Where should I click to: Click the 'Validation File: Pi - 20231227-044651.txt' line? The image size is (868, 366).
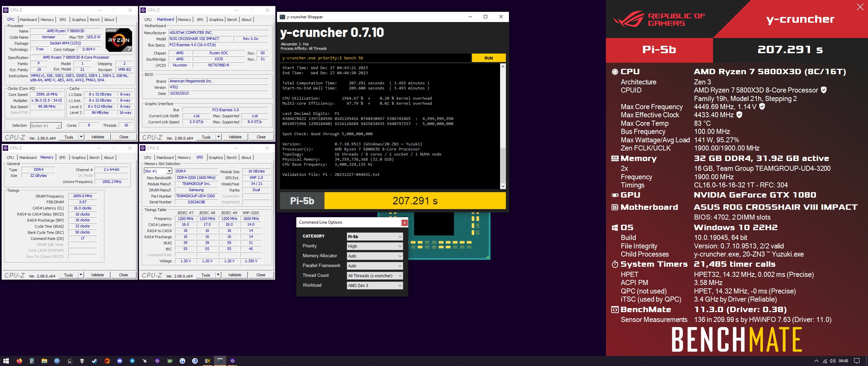[x=331, y=175]
